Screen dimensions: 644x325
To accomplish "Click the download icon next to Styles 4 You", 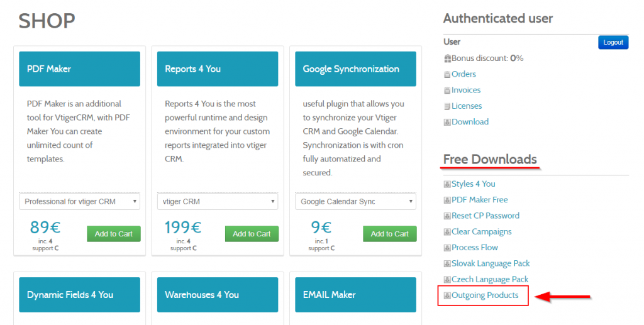I will click(447, 184).
